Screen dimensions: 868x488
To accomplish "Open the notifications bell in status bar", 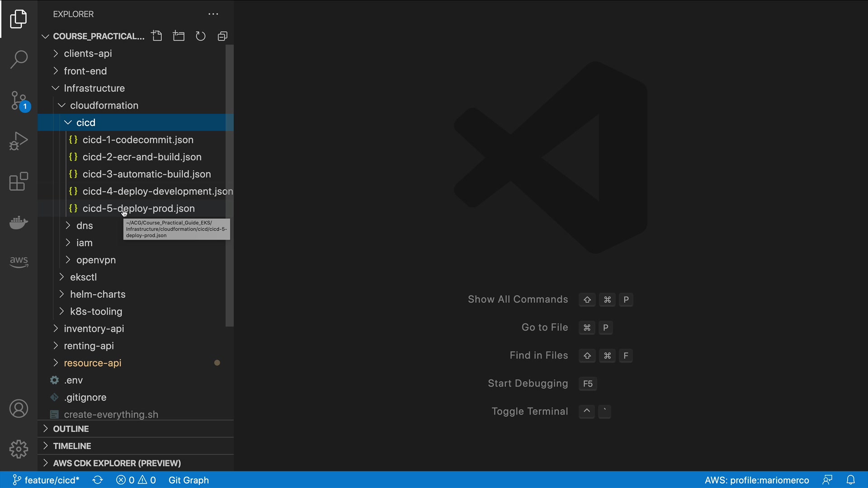I will point(850,480).
